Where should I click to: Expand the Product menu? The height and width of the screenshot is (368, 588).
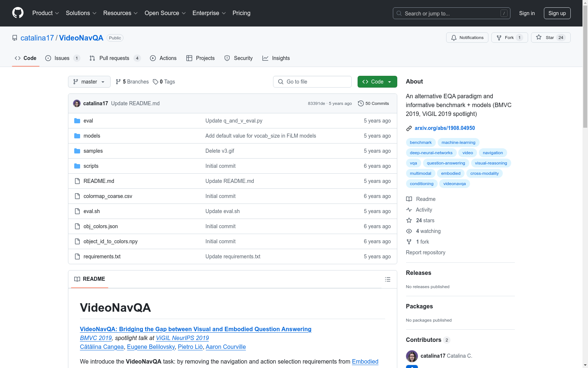(x=46, y=13)
